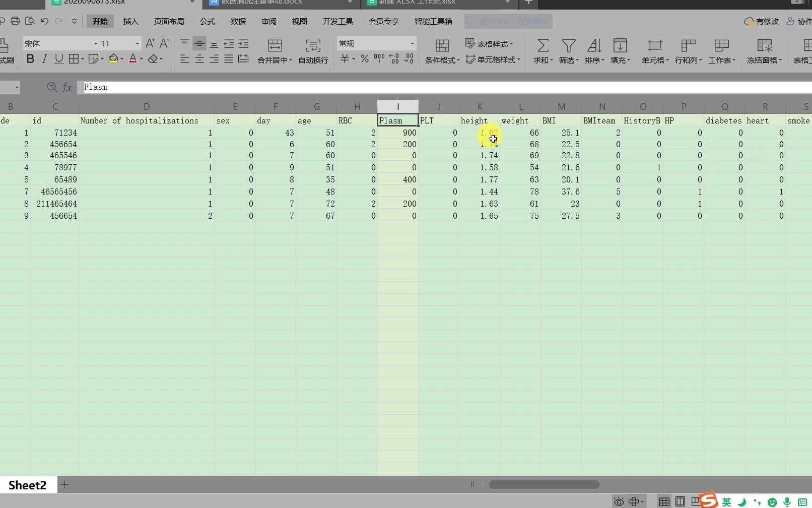The image size is (812, 508).
Task: Click the red font color button
Action: click(x=132, y=59)
